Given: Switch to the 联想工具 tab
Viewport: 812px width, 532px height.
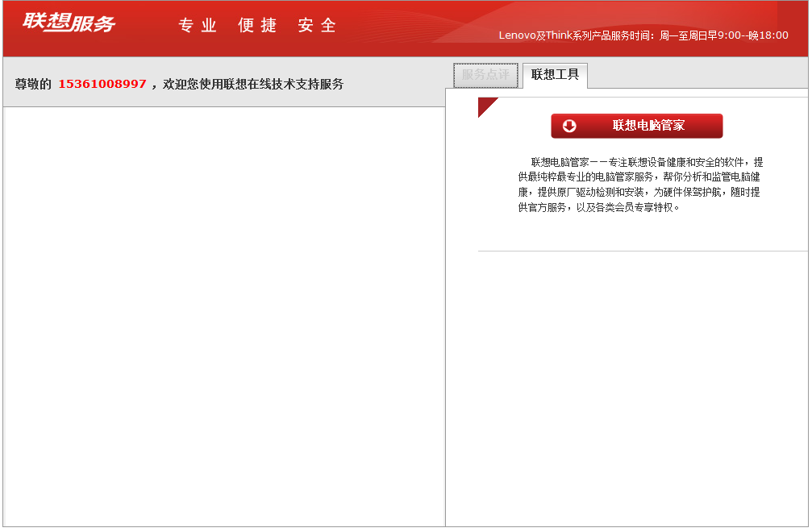Looking at the screenshot, I should click(x=555, y=75).
